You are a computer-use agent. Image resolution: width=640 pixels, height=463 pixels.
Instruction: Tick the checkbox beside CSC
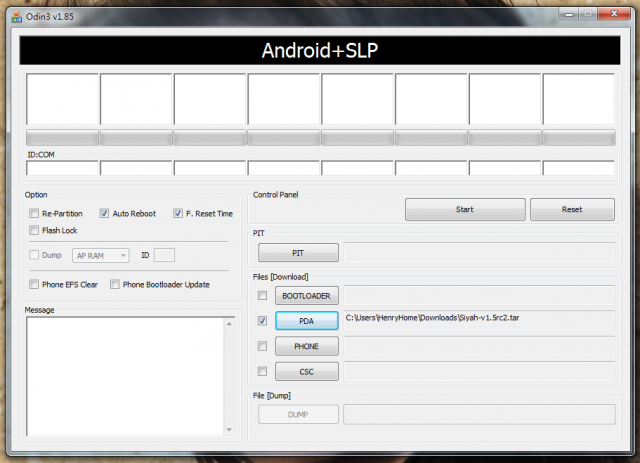262,371
